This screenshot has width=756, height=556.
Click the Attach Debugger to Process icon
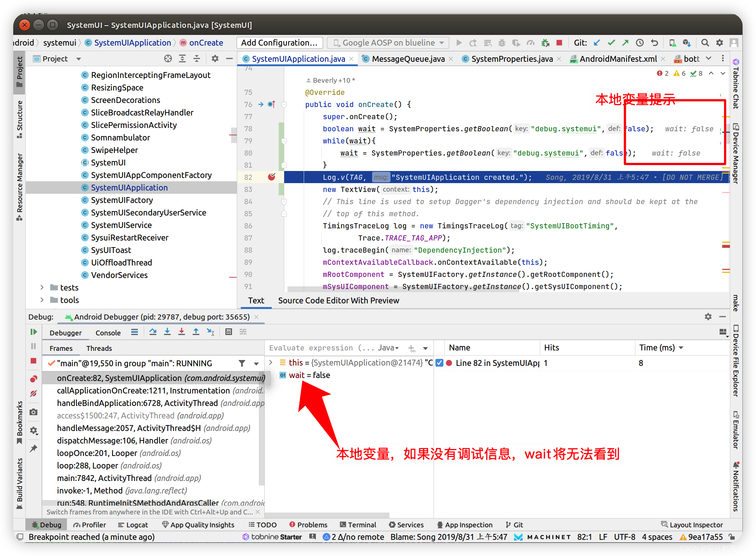545,43
